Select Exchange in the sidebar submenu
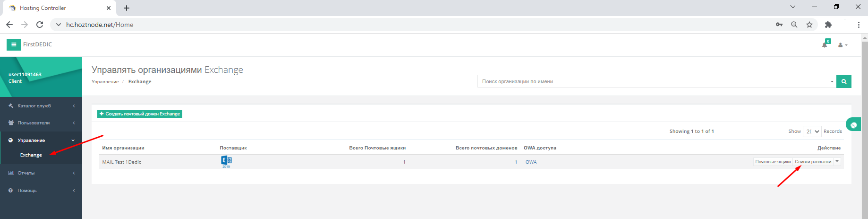Image resolution: width=868 pixels, height=219 pixels. coord(31,155)
